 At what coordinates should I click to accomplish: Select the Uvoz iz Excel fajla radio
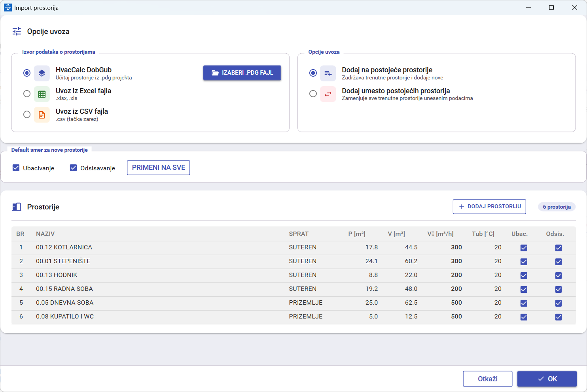point(27,94)
